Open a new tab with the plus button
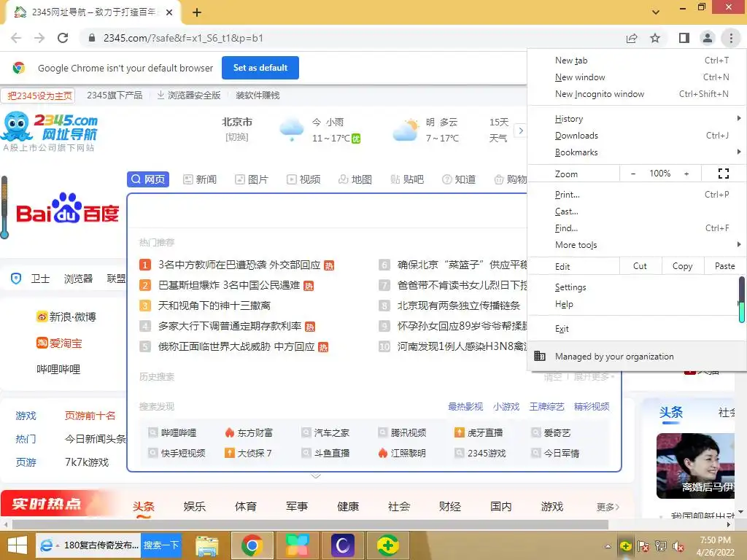Screen dimensions: 747x560 197,12
